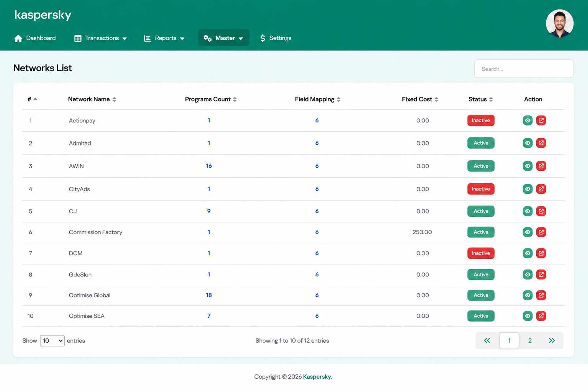Jump to the first page arrows
The image size is (588, 392).
click(487, 341)
